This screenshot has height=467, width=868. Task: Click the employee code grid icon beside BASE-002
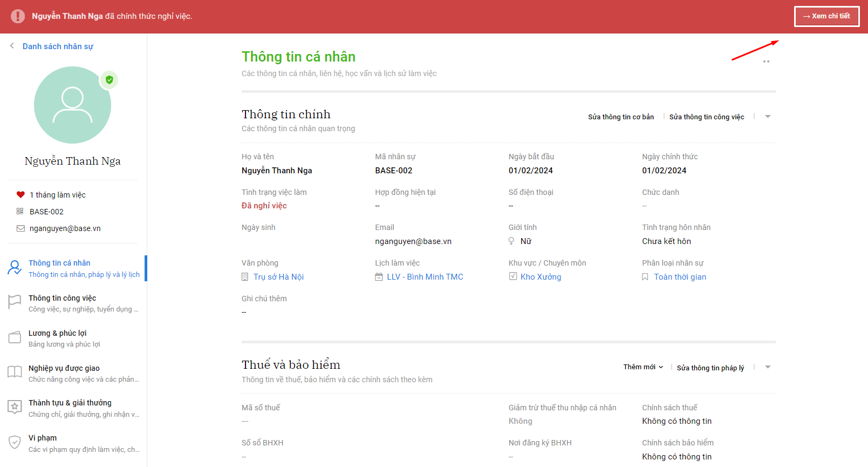[20, 212]
